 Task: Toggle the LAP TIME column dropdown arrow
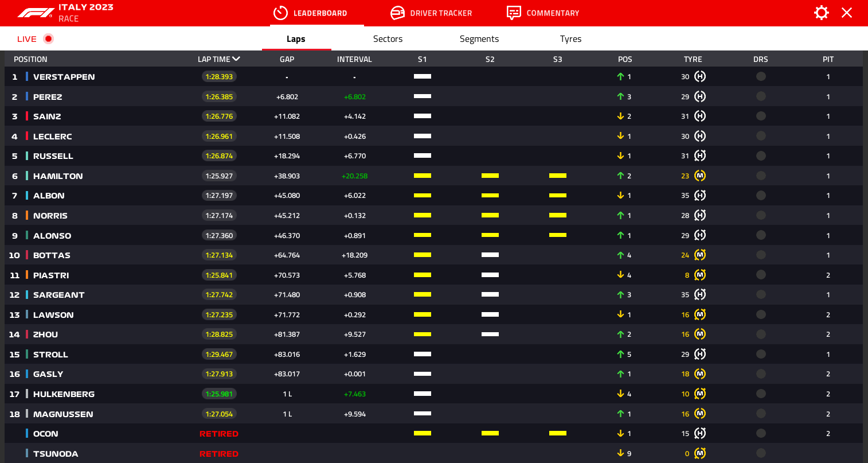point(236,59)
